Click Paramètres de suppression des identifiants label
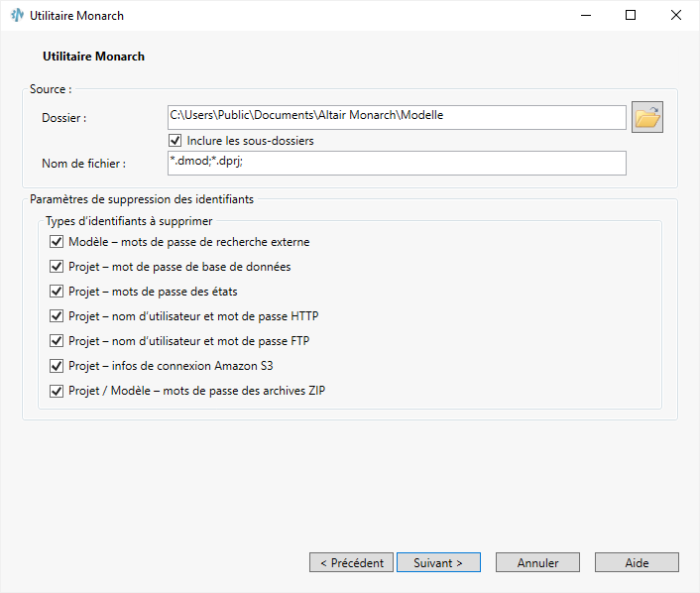 click(142, 199)
